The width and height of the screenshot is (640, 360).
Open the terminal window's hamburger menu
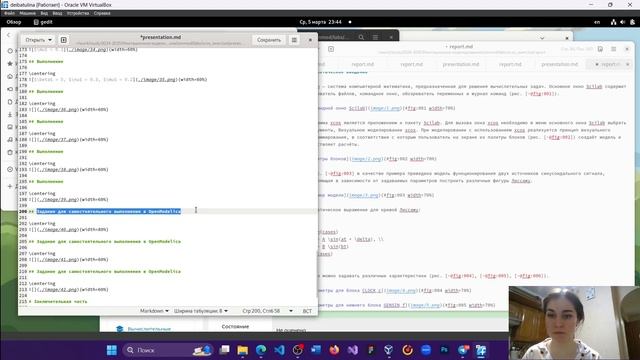(375, 37)
